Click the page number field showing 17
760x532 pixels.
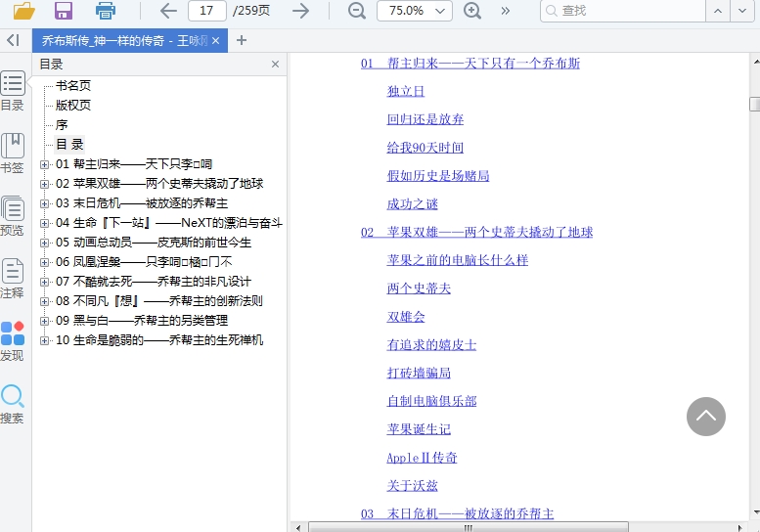tap(207, 11)
